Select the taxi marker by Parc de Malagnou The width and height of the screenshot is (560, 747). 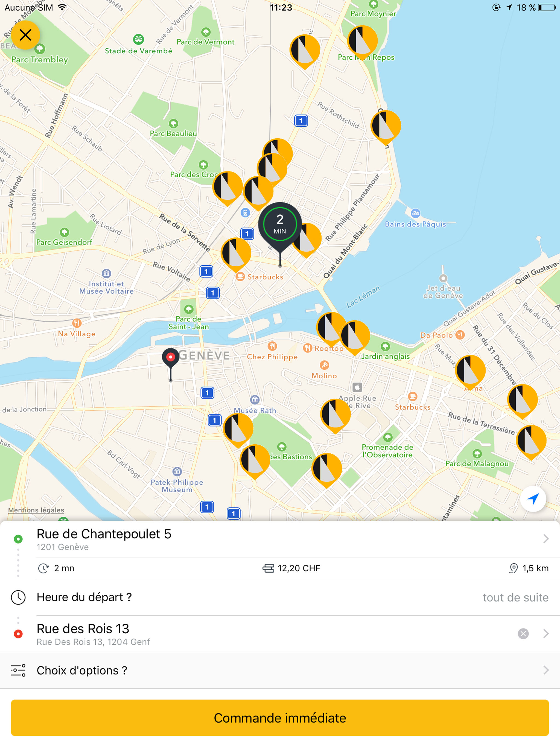point(531,442)
